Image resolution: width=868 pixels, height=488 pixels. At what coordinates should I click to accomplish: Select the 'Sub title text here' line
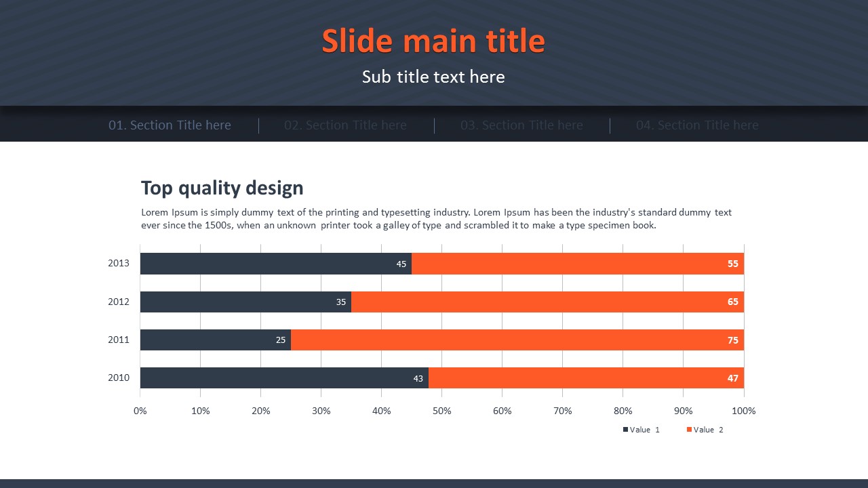433,77
